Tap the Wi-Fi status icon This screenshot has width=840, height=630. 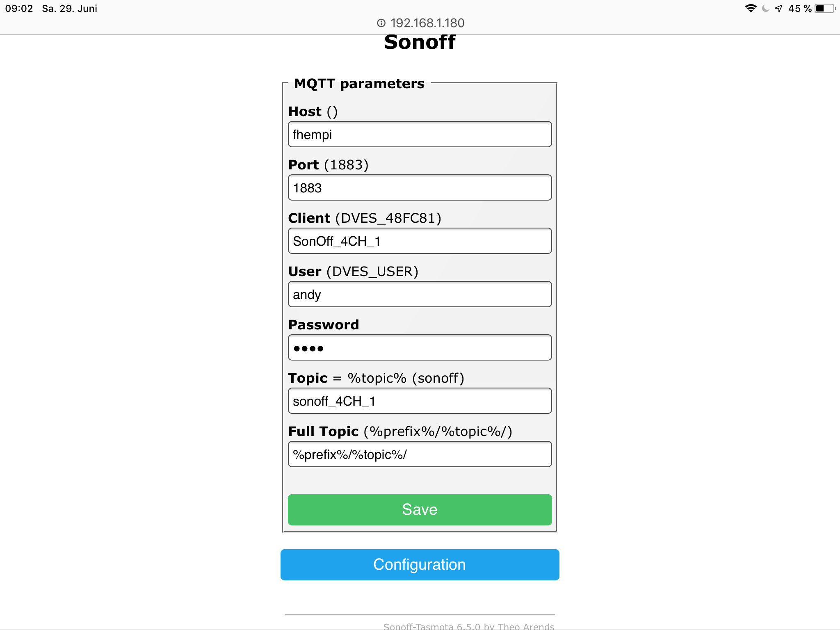coord(751,8)
